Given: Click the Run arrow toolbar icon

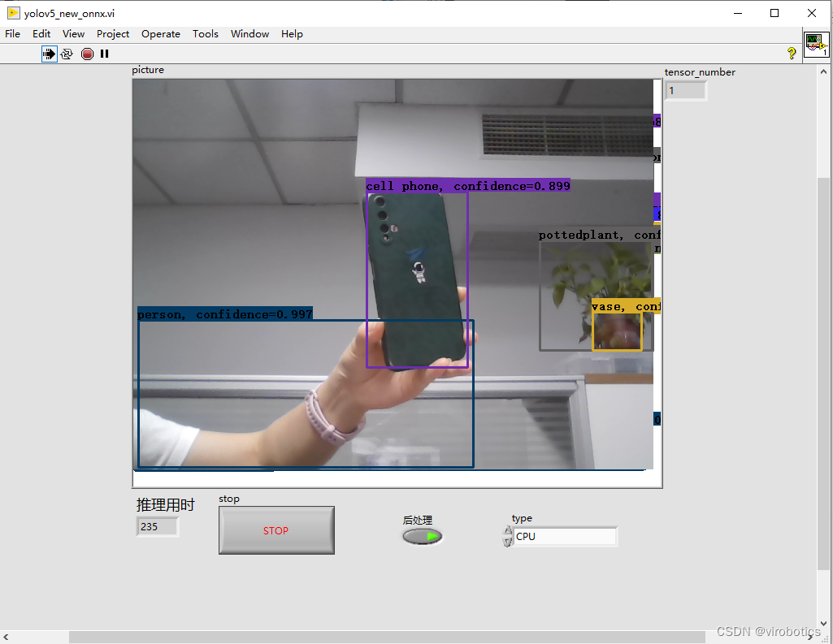Looking at the screenshot, I should (49, 54).
